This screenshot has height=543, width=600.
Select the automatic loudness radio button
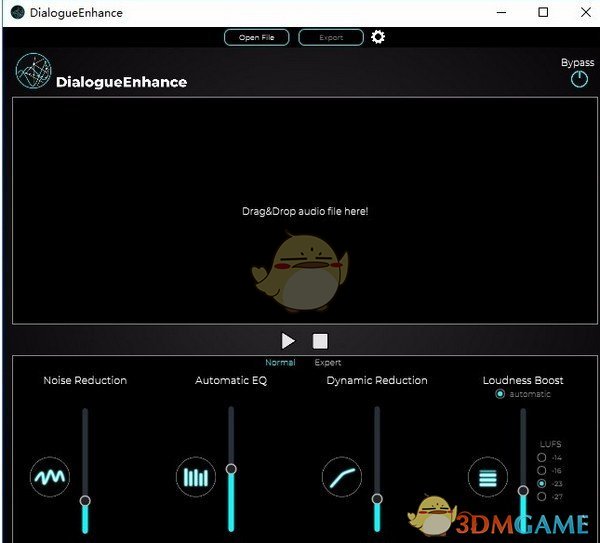pos(500,394)
